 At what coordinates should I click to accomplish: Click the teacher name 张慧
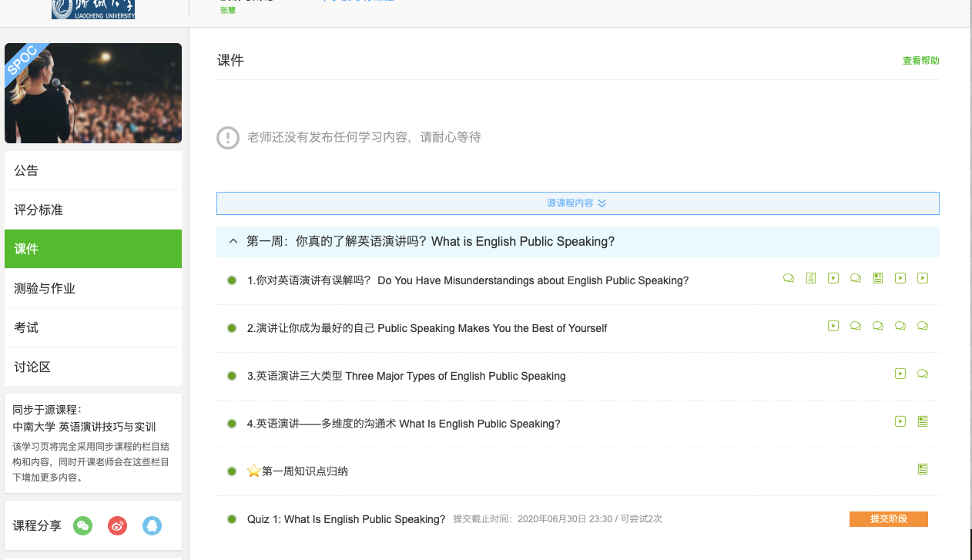point(228,10)
